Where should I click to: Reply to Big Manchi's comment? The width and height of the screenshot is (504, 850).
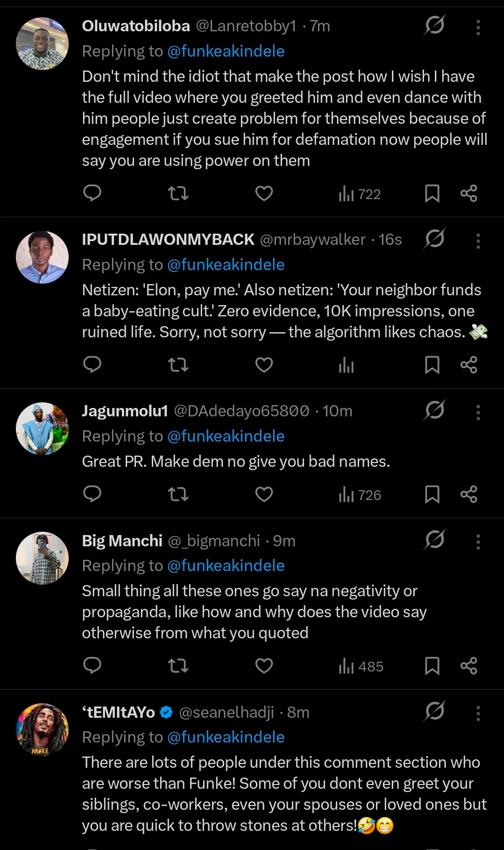tap(92, 665)
